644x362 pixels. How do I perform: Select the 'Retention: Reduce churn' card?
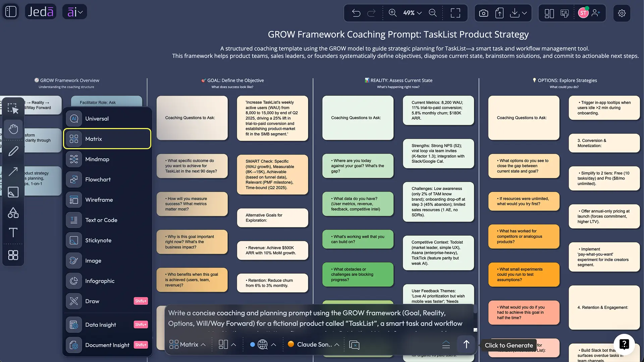pos(272,283)
